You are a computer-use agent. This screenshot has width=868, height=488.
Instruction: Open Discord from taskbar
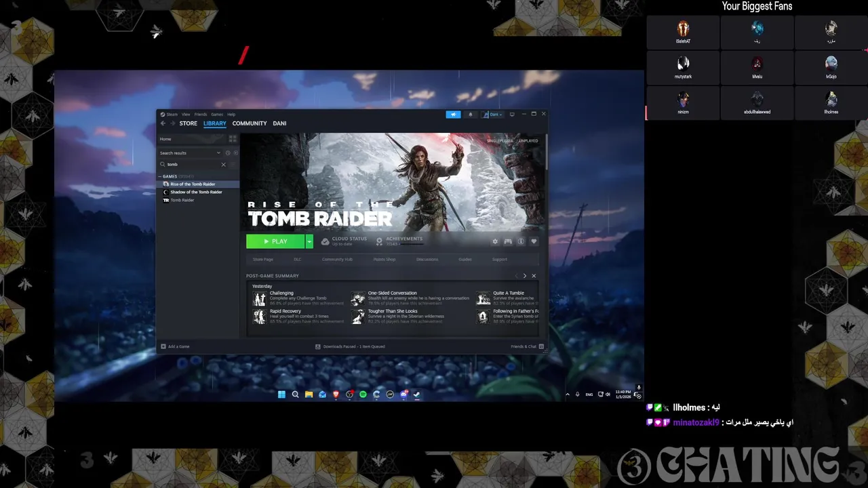(x=403, y=394)
